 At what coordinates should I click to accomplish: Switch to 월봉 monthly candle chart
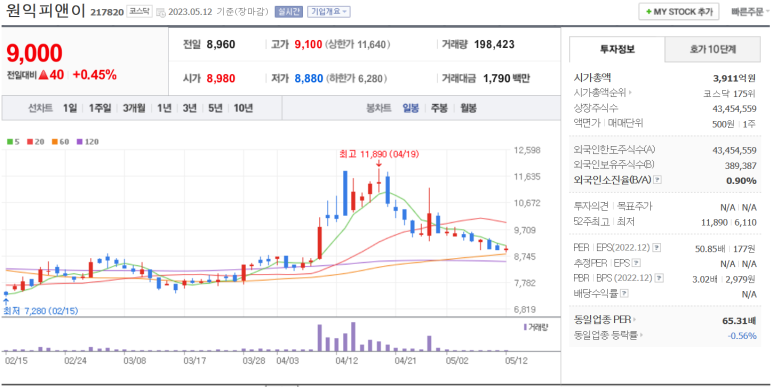click(468, 108)
